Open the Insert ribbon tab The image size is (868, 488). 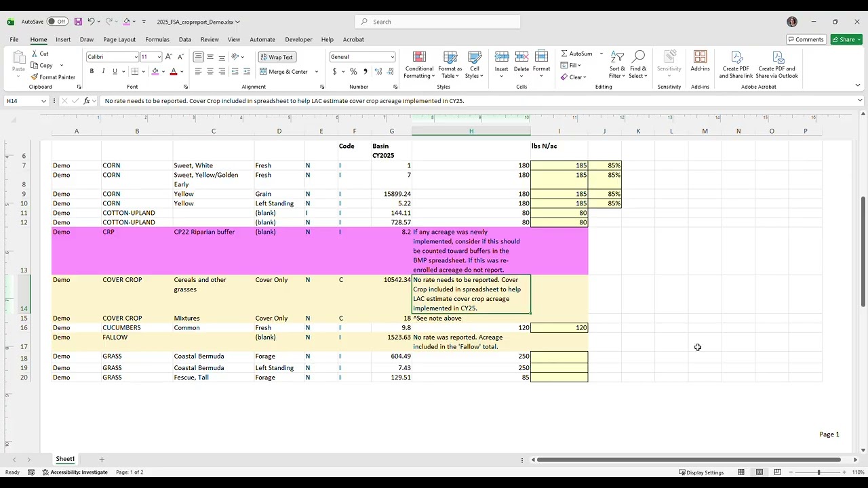pyautogui.click(x=63, y=39)
